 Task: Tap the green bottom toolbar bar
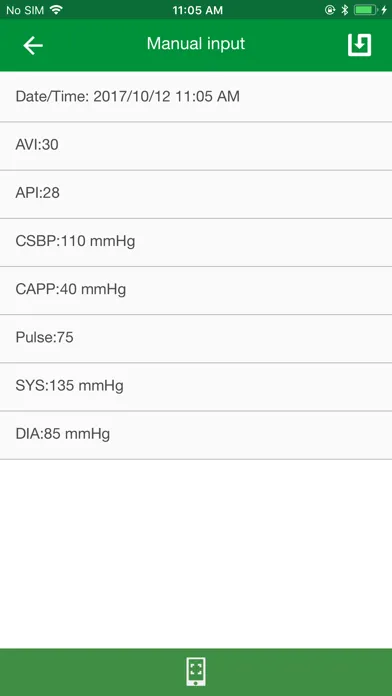click(x=196, y=672)
